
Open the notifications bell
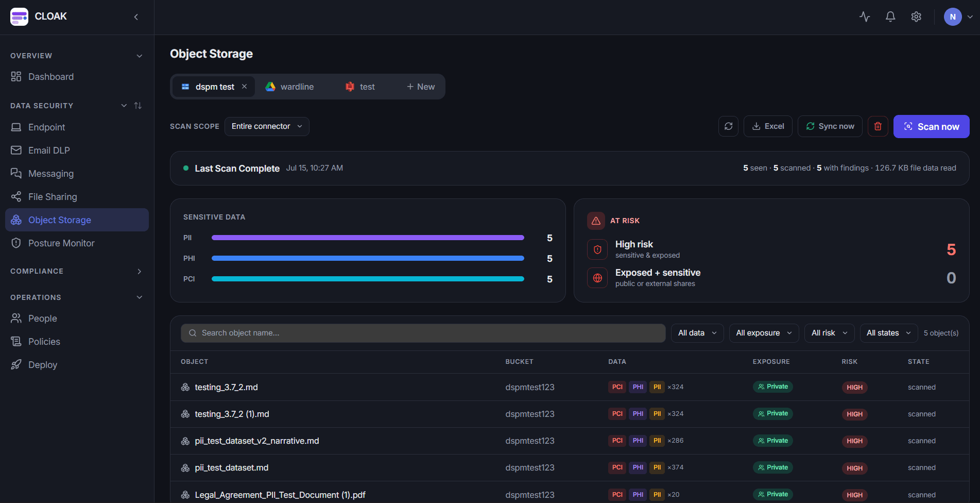[x=890, y=16]
